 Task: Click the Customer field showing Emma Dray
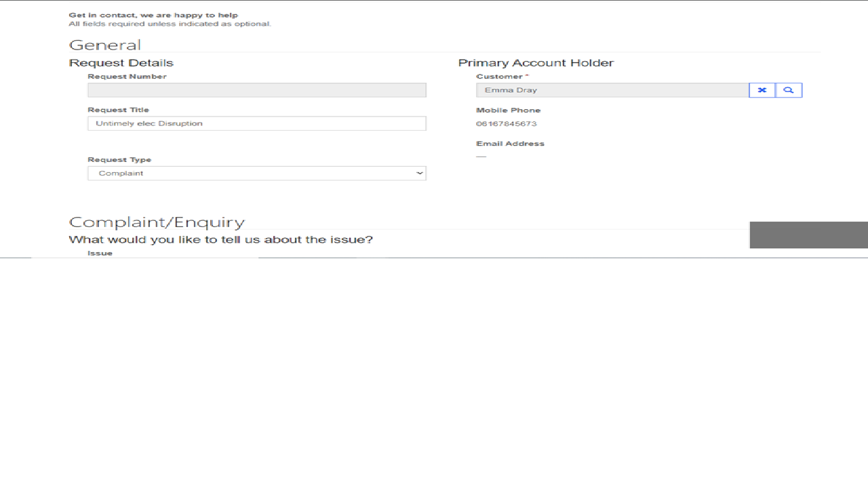[612, 90]
